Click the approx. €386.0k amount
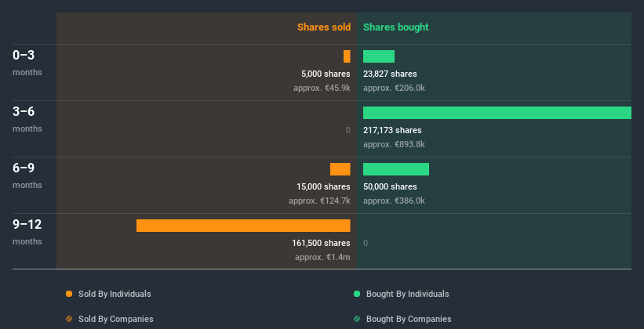The height and width of the screenshot is (329, 644). tap(394, 201)
